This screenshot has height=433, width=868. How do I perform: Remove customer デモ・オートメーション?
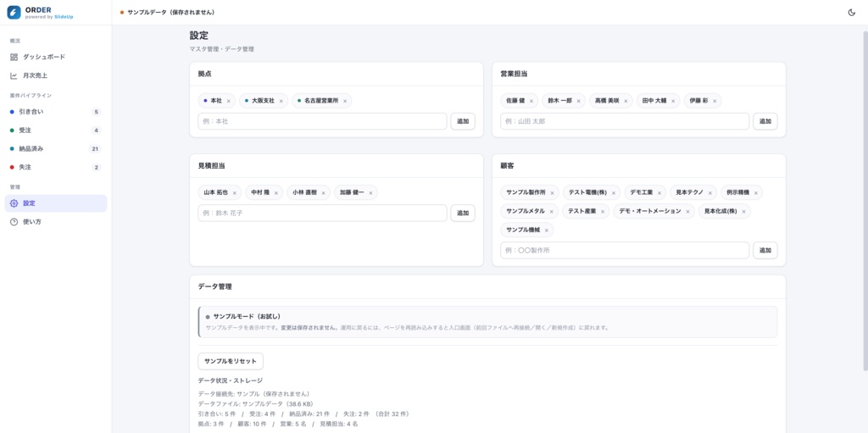687,212
